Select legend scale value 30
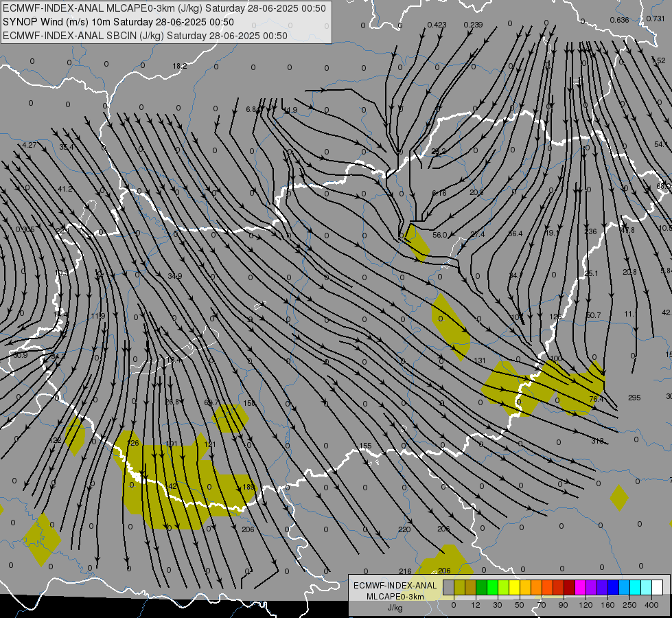This screenshot has width=672, height=618. (x=497, y=605)
